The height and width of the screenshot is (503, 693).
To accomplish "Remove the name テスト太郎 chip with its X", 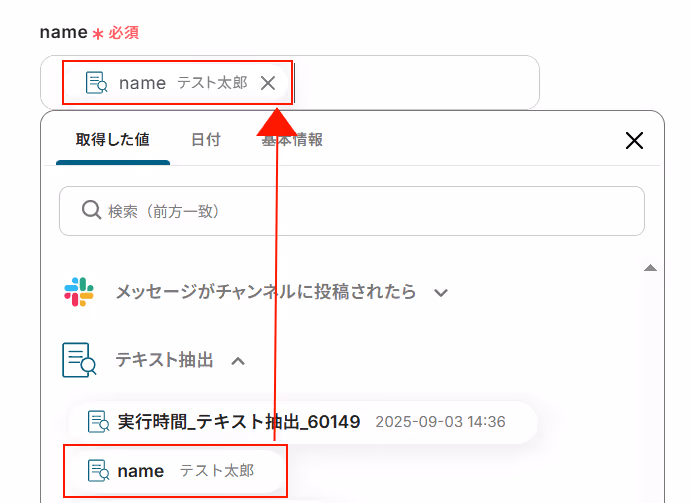I will pos(268,83).
